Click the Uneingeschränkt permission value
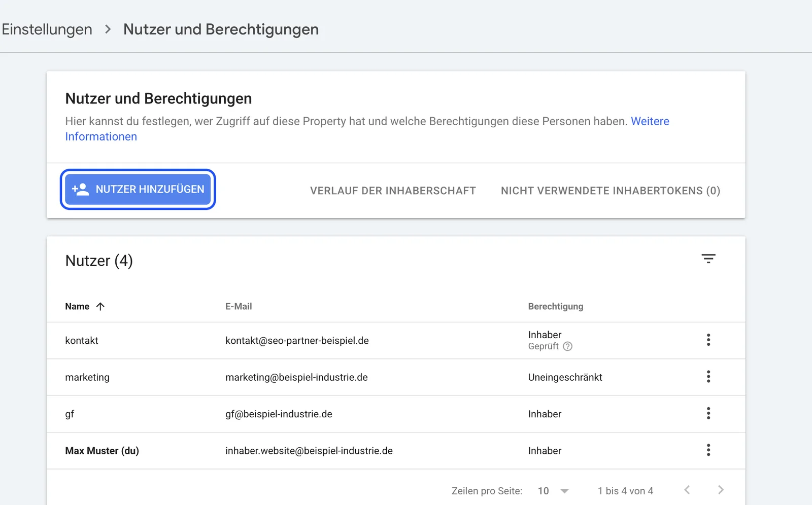Viewport: 812px width, 505px height. tap(565, 377)
